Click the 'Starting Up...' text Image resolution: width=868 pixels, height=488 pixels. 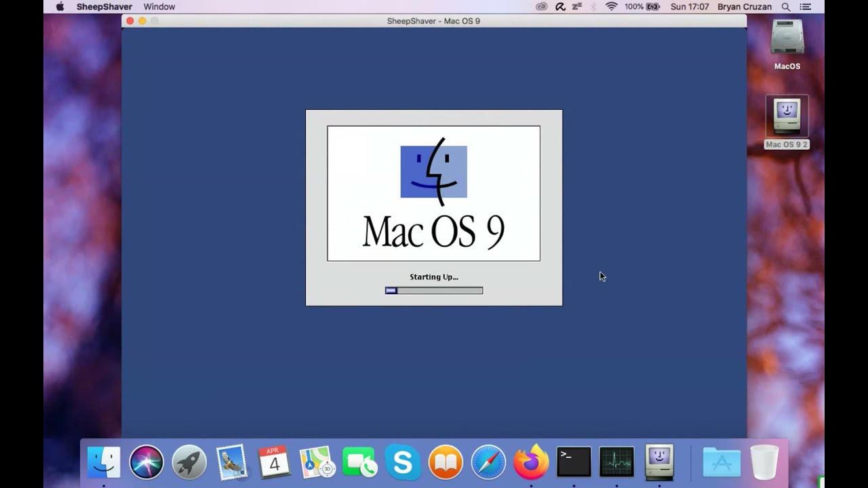[x=434, y=277]
